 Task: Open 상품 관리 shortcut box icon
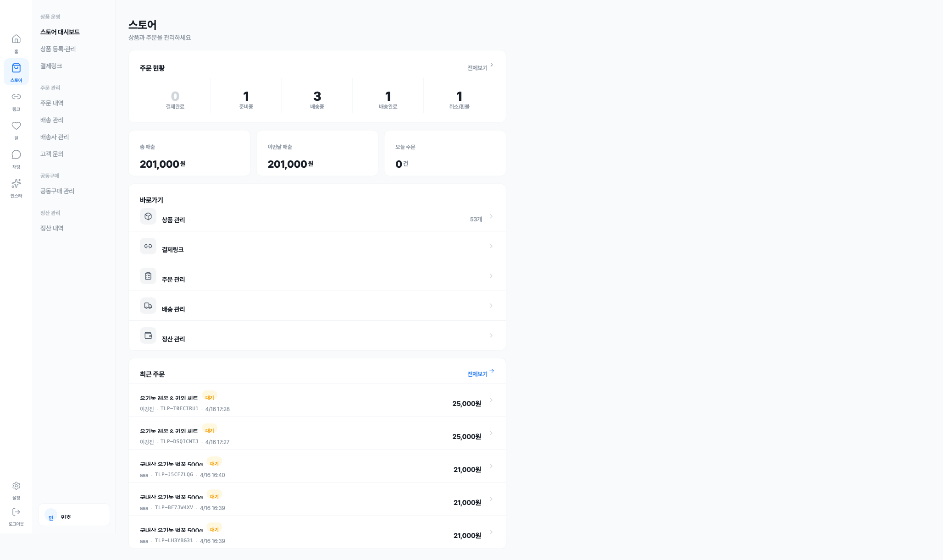[148, 216]
